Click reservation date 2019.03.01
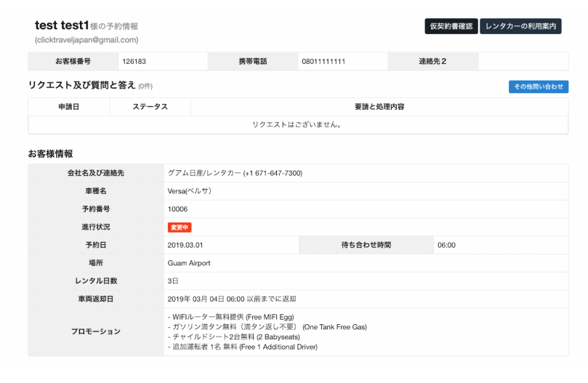The image size is (588, 383). [185, 246]
